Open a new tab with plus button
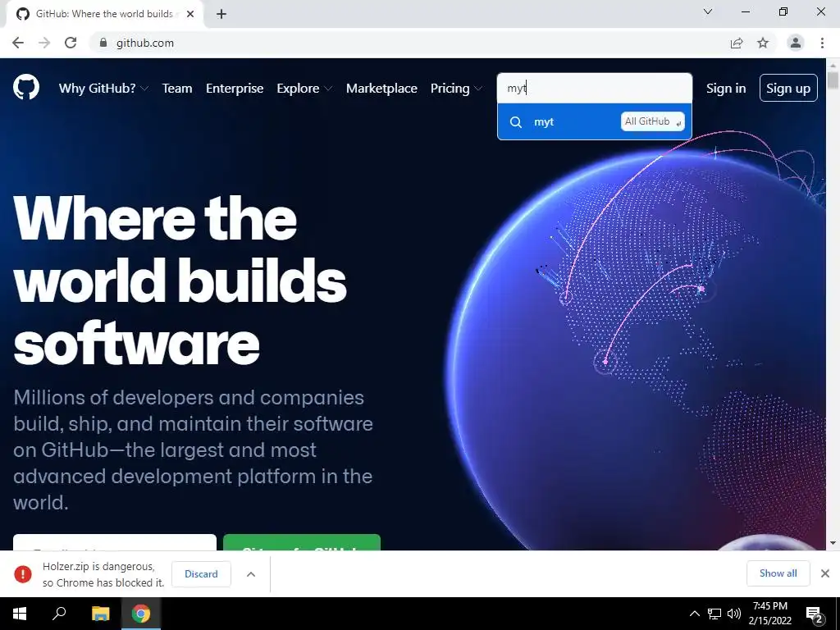Image resolution: width=840 pixels, height=630 pixels. pos(221,14)
